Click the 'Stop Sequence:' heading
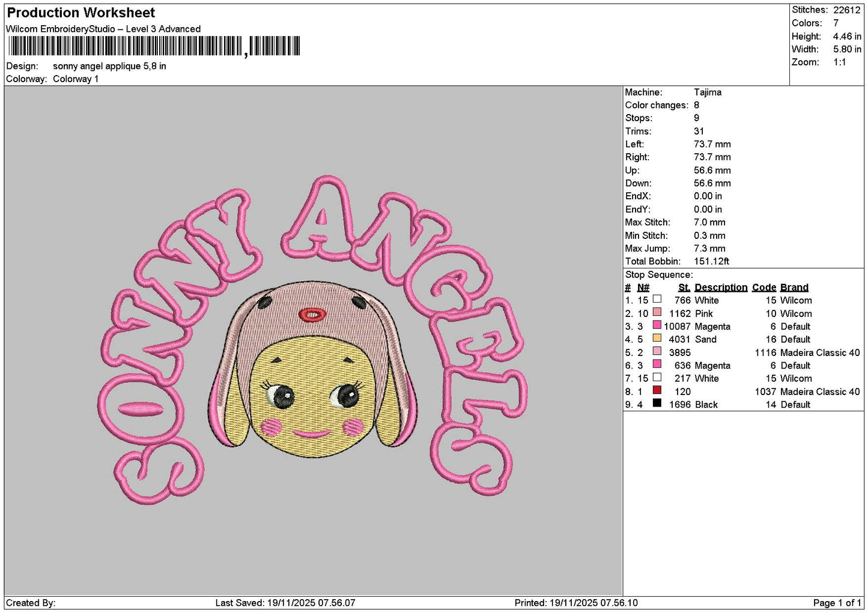The height and width of the screenshot is (613, 868). click(x=659, y=275)
